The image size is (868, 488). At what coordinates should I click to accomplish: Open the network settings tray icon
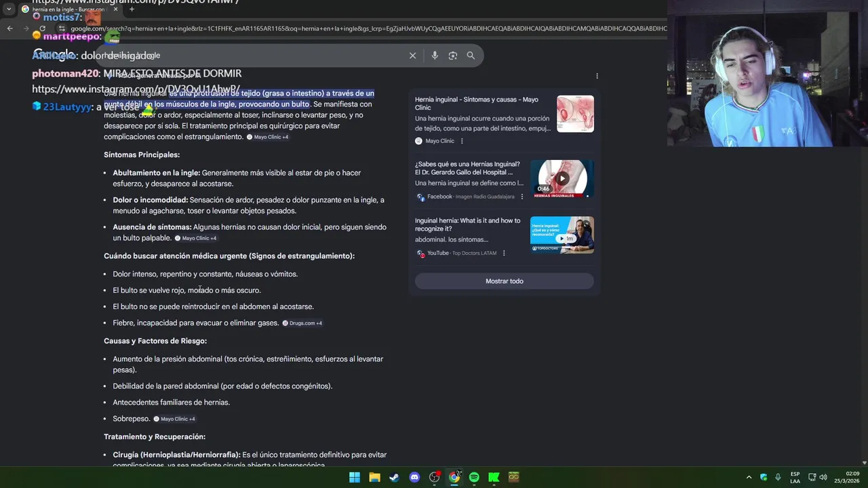point(812,477)
